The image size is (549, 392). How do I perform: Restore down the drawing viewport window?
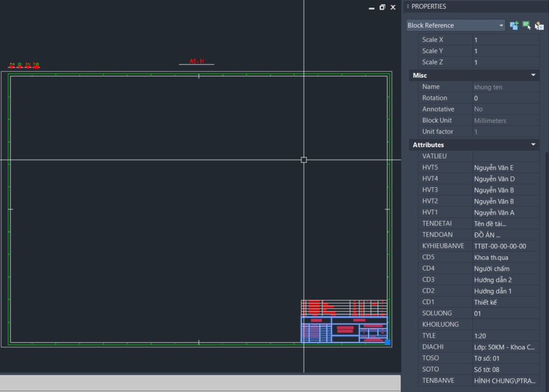tap(382, 7)
